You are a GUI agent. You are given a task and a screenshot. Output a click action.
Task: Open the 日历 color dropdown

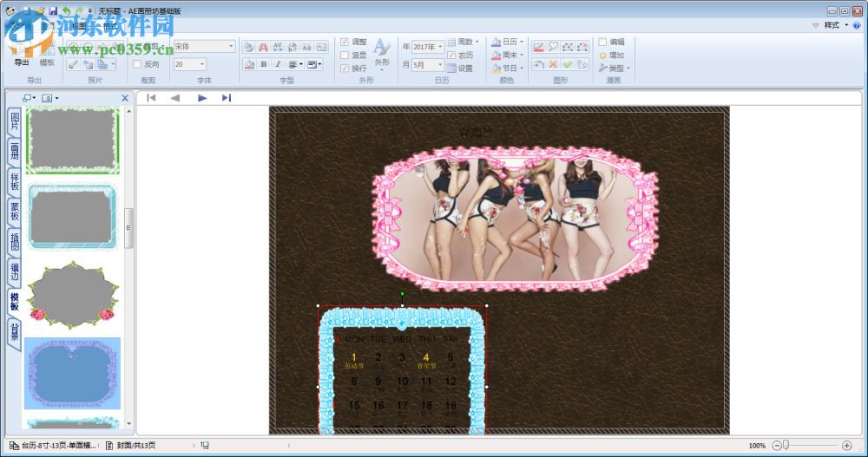click(507, 42)
